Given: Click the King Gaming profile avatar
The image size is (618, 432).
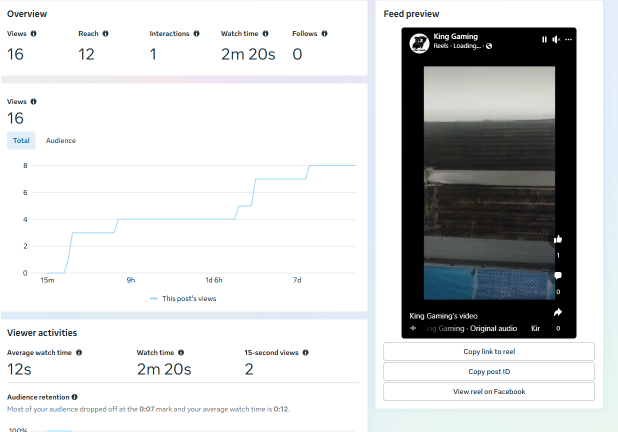Looking at the screenshot, I should (x=419, y=43).
